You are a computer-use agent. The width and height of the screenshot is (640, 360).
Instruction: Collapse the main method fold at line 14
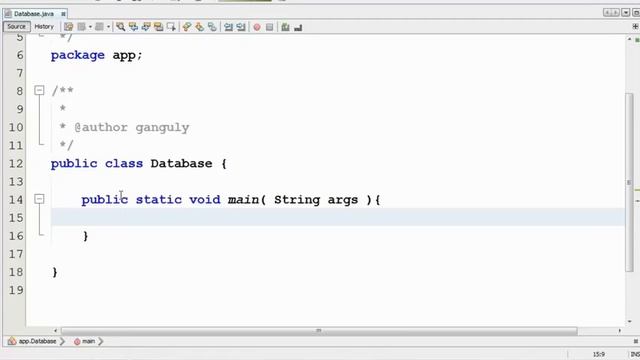[39, 199]
